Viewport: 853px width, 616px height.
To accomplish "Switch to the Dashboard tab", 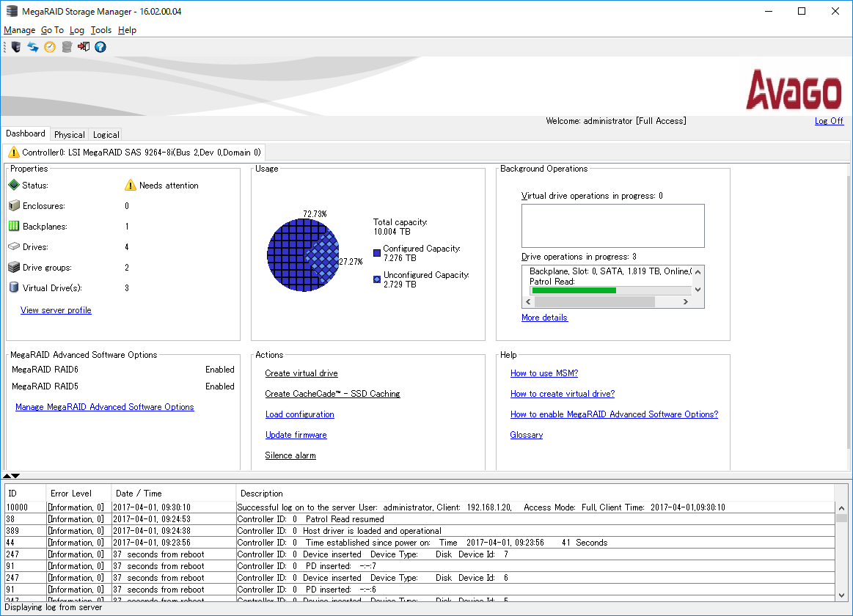I will pos(26,133).
